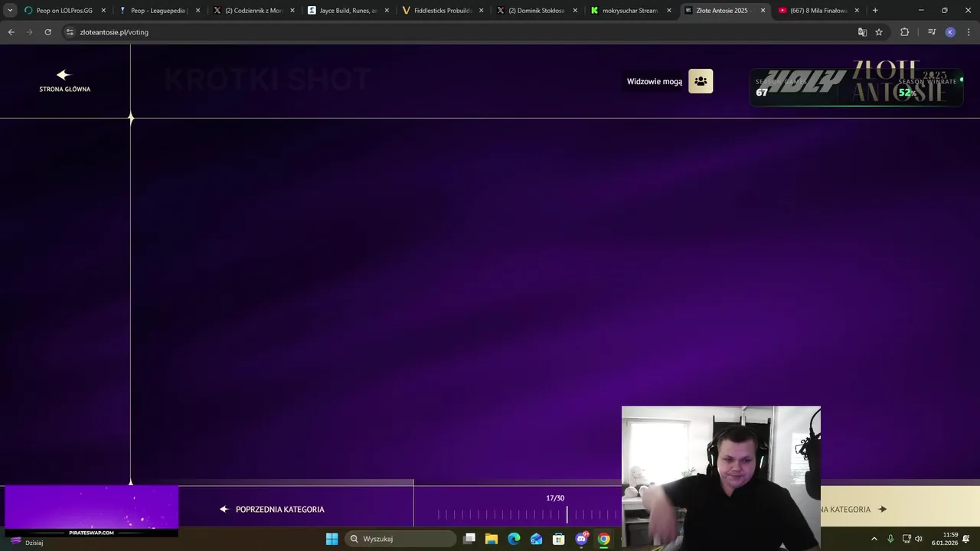Open the Chrome three-dot menu
This screenshot has height=551, width=980.
969,32
